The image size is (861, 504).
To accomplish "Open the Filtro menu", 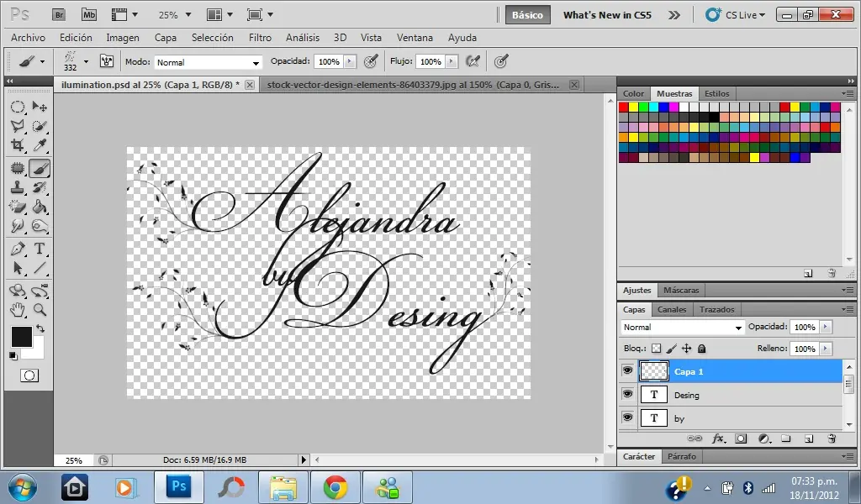I will click(x=260, y=38).
